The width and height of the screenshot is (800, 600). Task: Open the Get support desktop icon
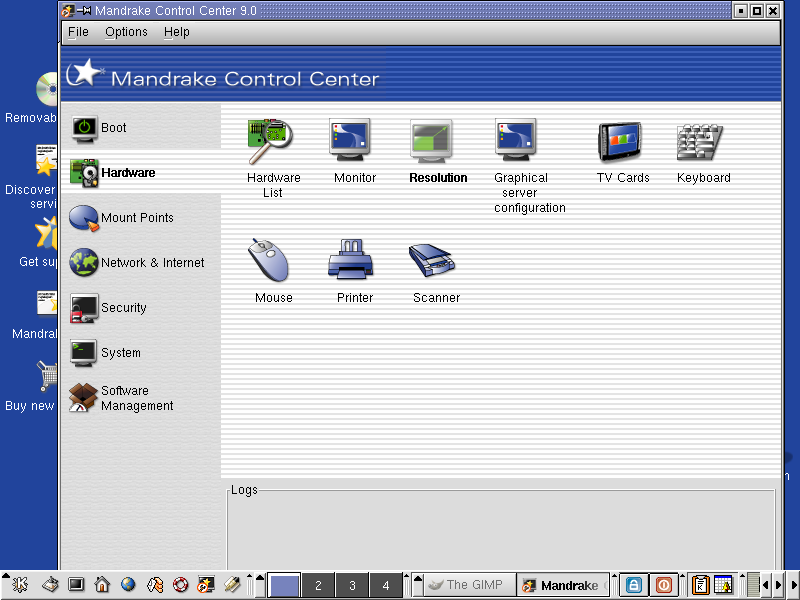(x=38, y=242)
